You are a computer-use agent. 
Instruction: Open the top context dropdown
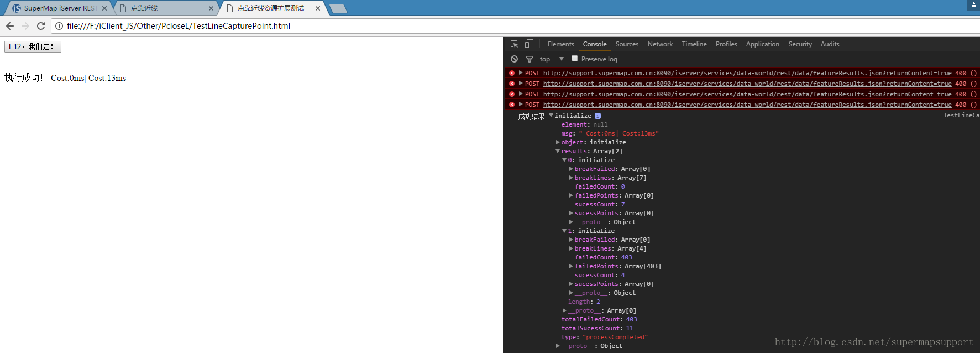point(552,59)
